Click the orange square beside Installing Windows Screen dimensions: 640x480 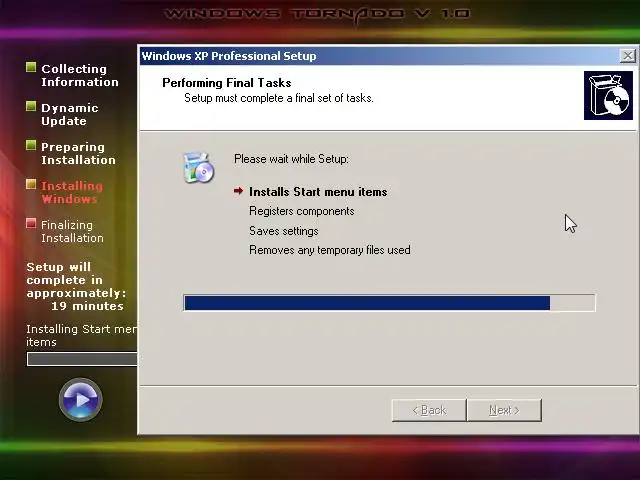point(31,184)
